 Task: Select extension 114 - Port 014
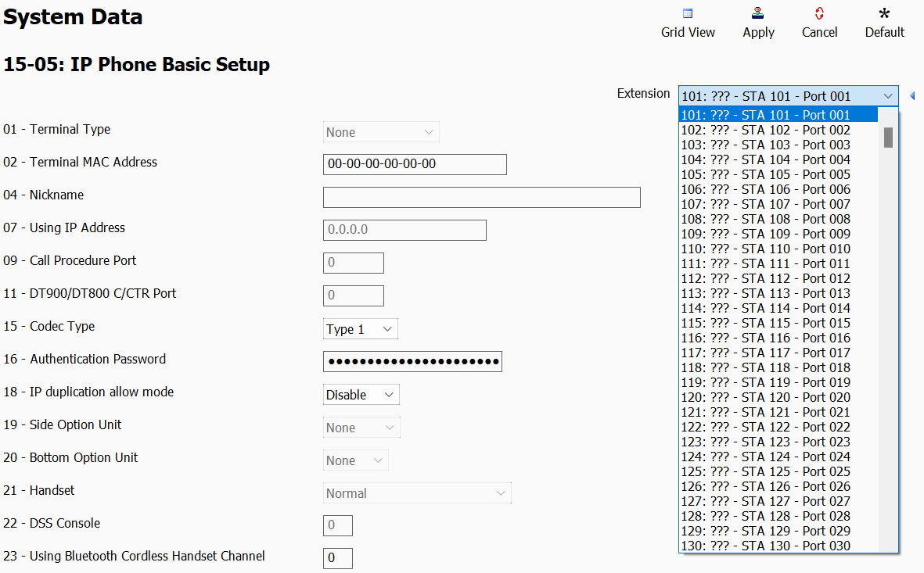click(778, 308)
